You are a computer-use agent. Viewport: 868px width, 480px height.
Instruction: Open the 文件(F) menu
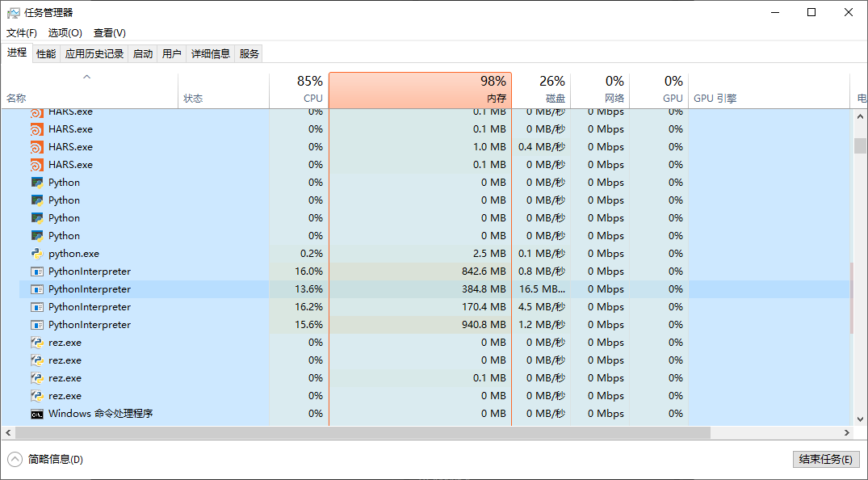(22, 33)
